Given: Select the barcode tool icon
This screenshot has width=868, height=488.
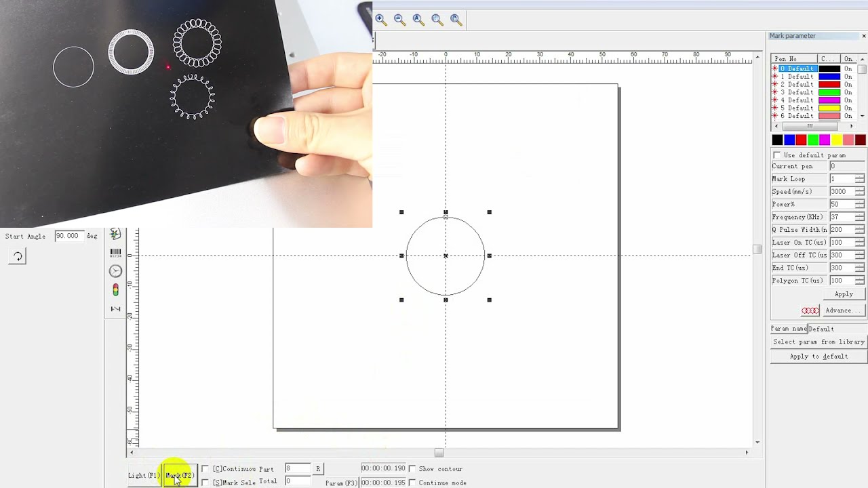Looking at the screenshot, I should click(x=115, y=252).
